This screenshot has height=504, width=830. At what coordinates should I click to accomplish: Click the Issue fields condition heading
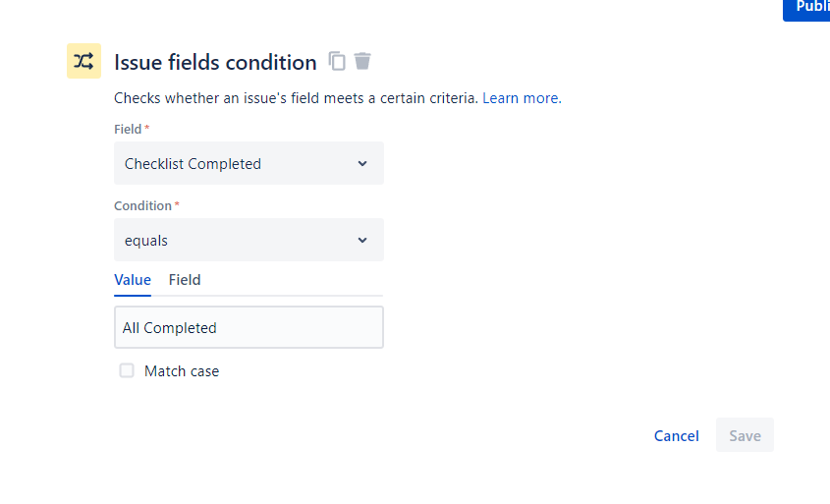click(x=215, y=63)
